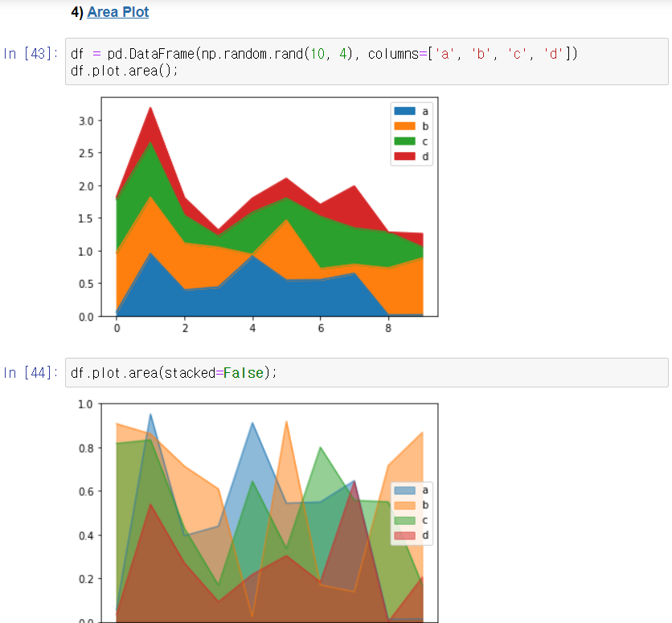Click the 8 x-axis tick label
672x623 pixels.
coord(388,328)
